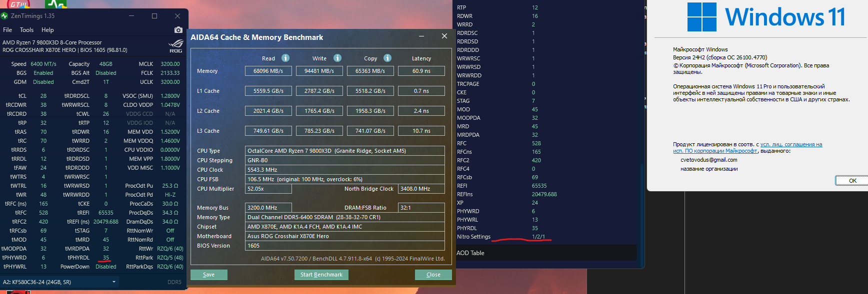Click the MEM VDDQ value 1.4600V
Image resolution: width=868 pixels, height=294 pixels.
click(170, 141)
